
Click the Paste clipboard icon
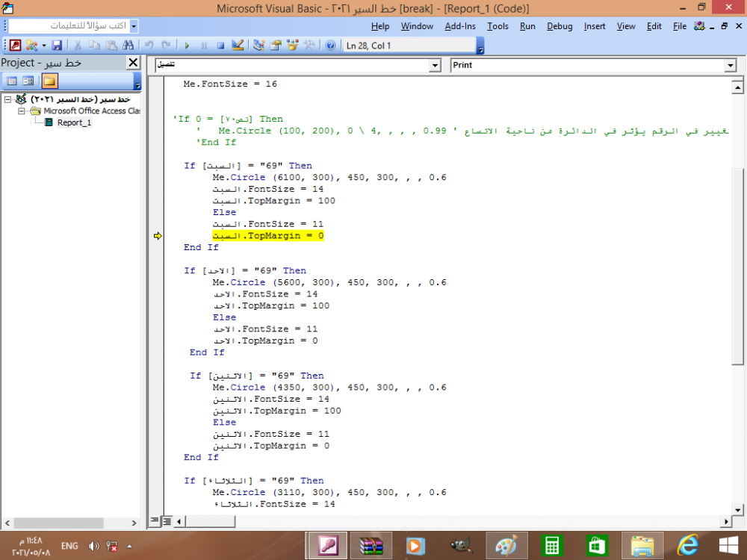click(111, 46)
